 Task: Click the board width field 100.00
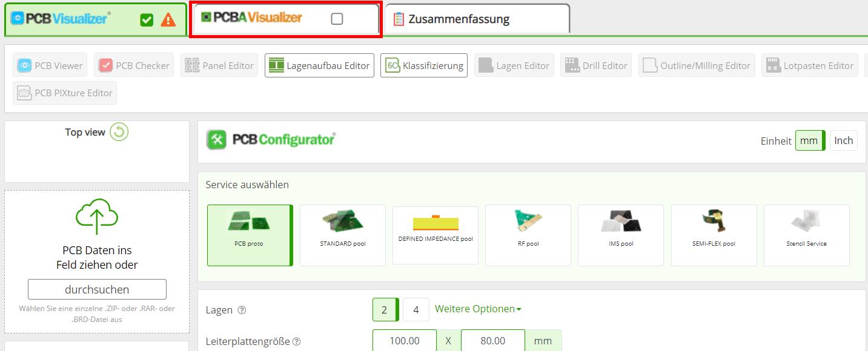405,341
